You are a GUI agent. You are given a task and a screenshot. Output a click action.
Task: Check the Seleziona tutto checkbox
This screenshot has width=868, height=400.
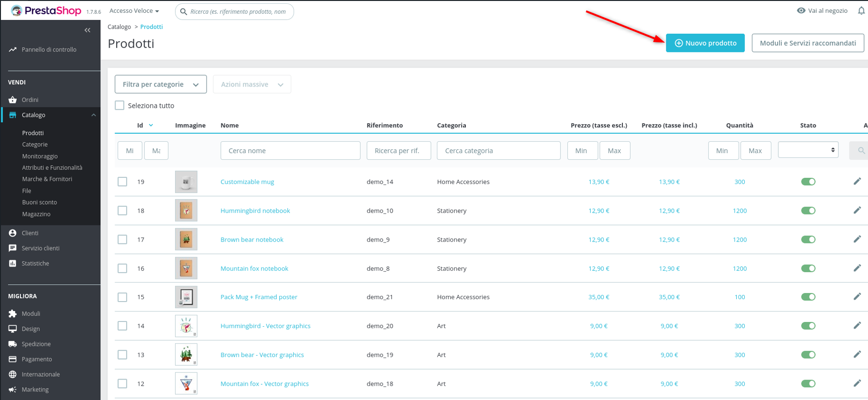coord(119,106)
